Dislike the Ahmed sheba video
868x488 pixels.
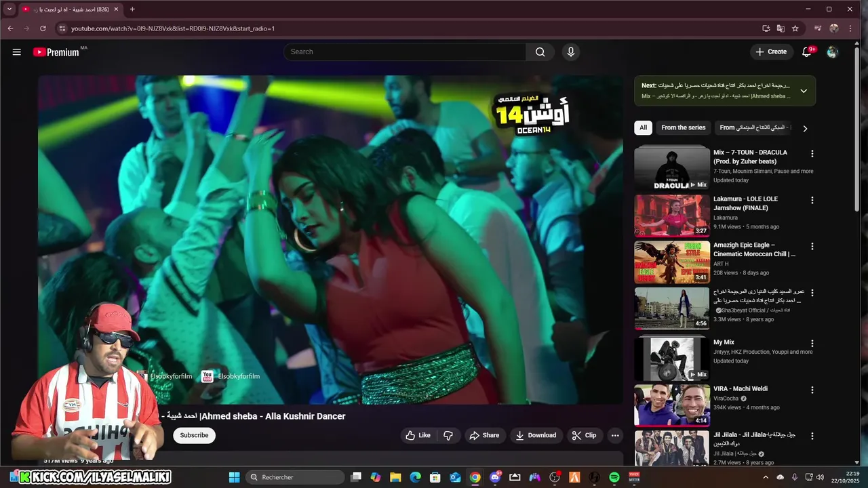448,435
